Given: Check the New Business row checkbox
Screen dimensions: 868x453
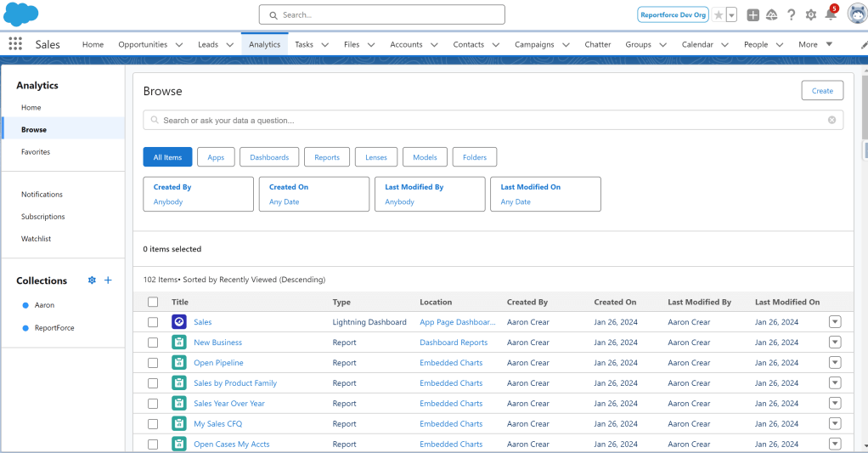Looking at the screenshot, I should coord(153,343).
